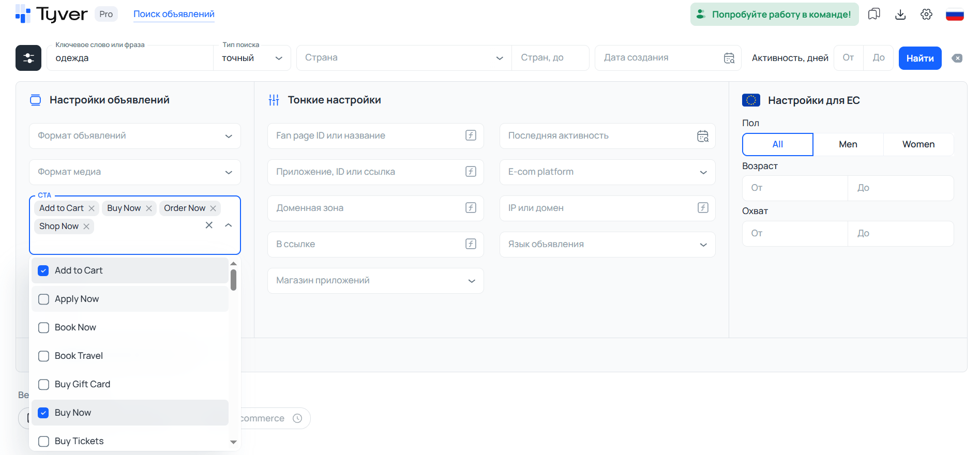The width and height of the screenshot is (980, 455).
Task: Collapse the CTA dropdown chevron
Action: [229, 225]
